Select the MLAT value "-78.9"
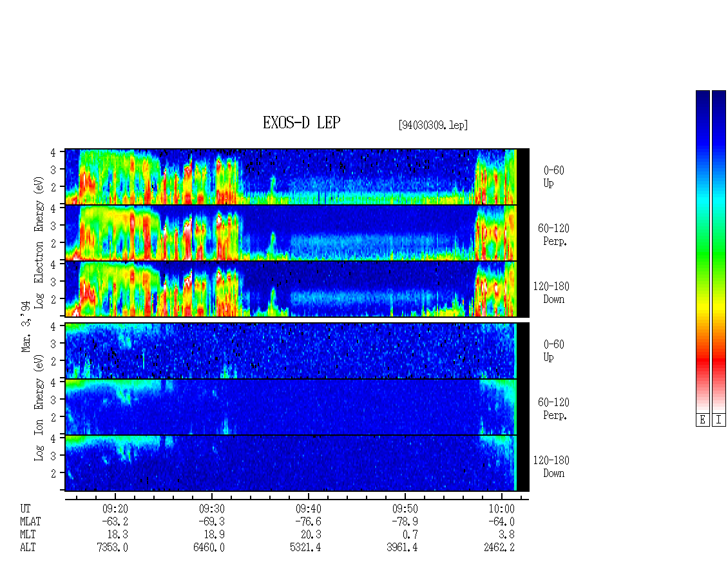Image resolution: width=728 pixels, height=564 pixels. pos(405,521)
